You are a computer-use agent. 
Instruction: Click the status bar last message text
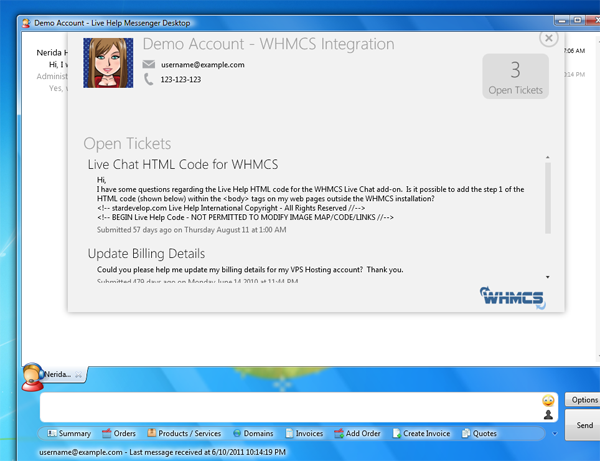click(x=162, y=452)
